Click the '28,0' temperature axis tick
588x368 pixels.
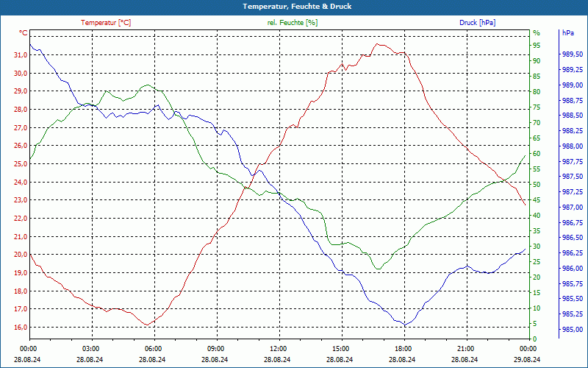pos(21,109)
